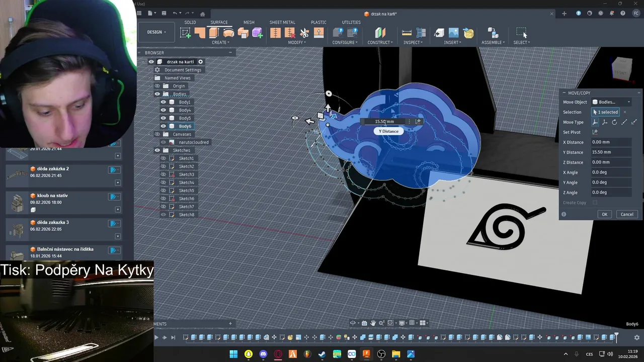Open the DESIGN workspace dropdown
Screen dimensions: 644x362
156,32
